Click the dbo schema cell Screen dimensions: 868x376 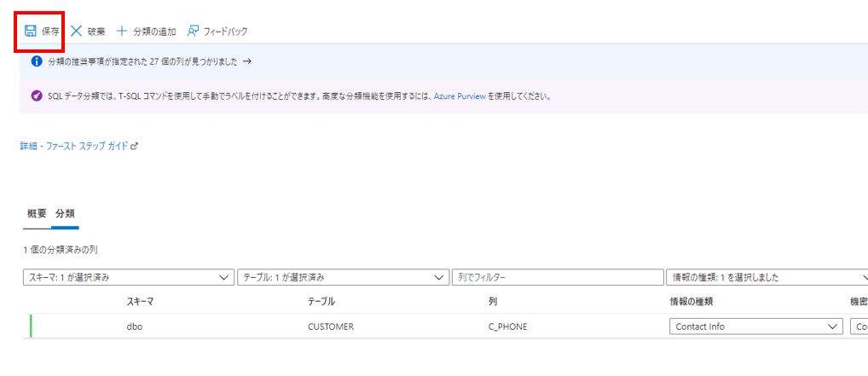(x=135, y=327)
